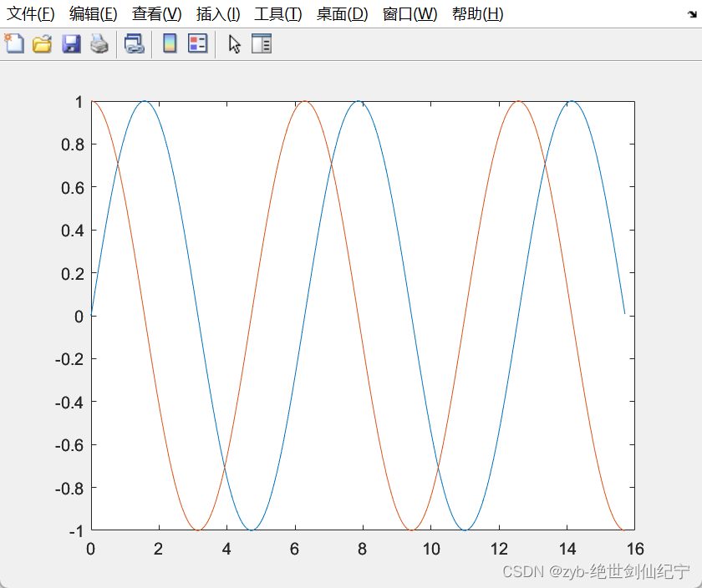Insert colorbar via toolbar icon

click(x=170, y=44)
